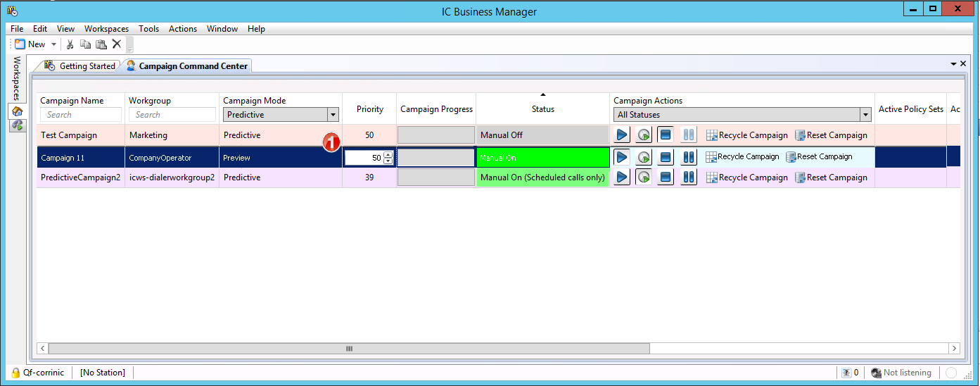Viewport: 980px width, 386px height.
Task: Open the Campaign Mode filter dropdown
Action: (x=333, y=115)
